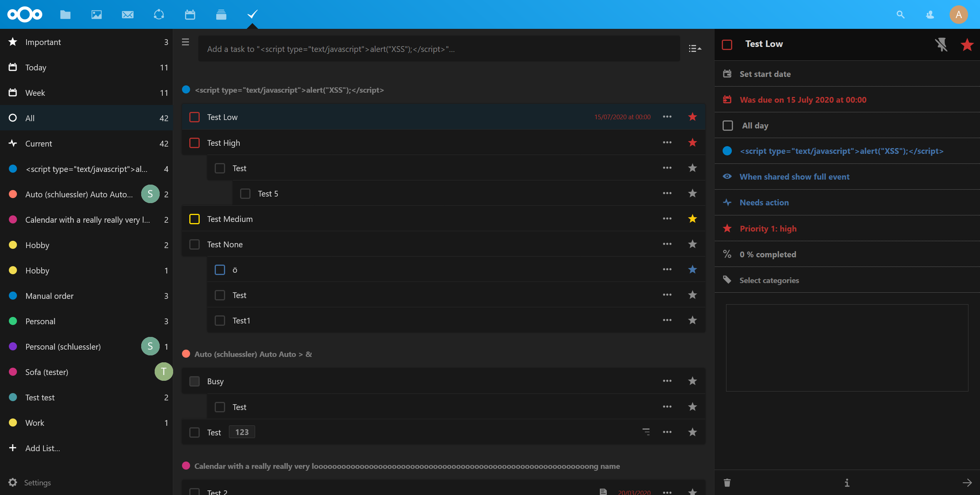Unpin task using crossed pin icon
Screen dimensions: 980x495
coord(941,45)
